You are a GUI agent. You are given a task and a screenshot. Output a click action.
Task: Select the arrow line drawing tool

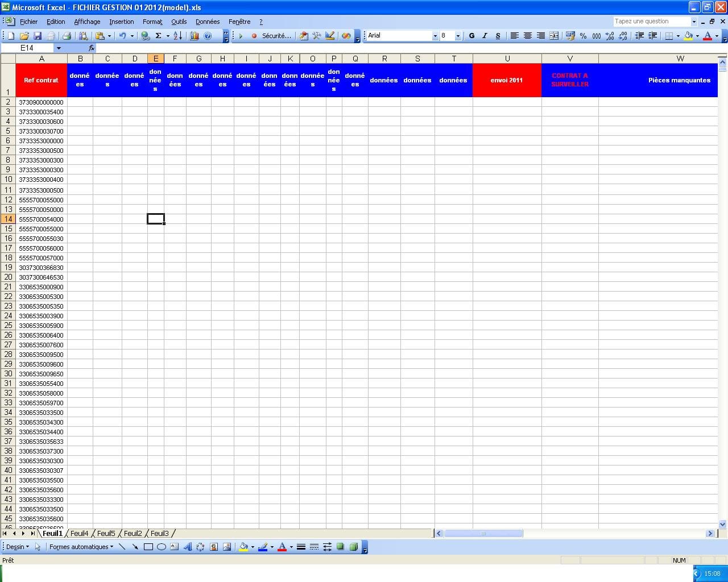[135, 547]
